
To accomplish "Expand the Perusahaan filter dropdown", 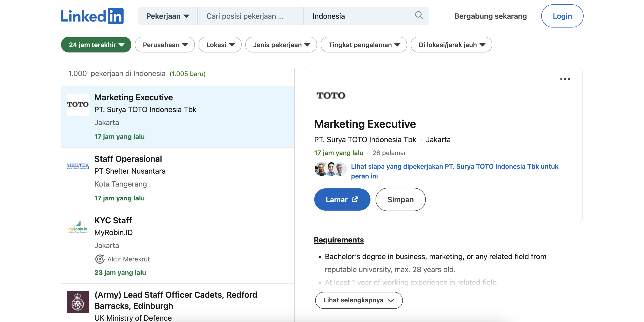I will tap(165, 45).
